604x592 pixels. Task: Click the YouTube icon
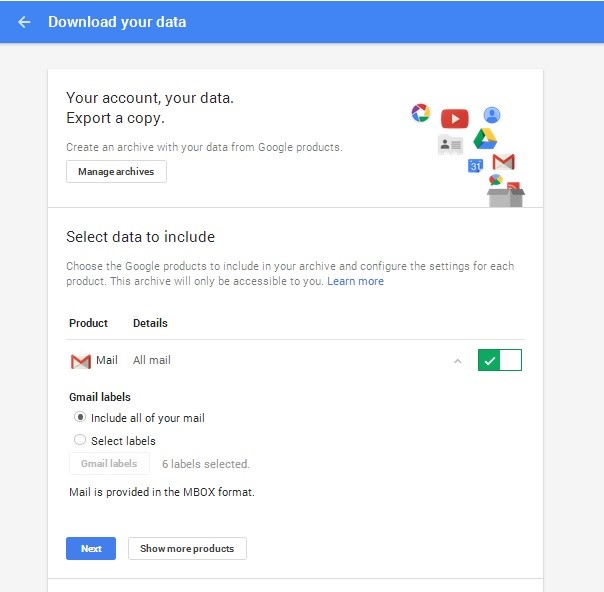click(454, 119)
